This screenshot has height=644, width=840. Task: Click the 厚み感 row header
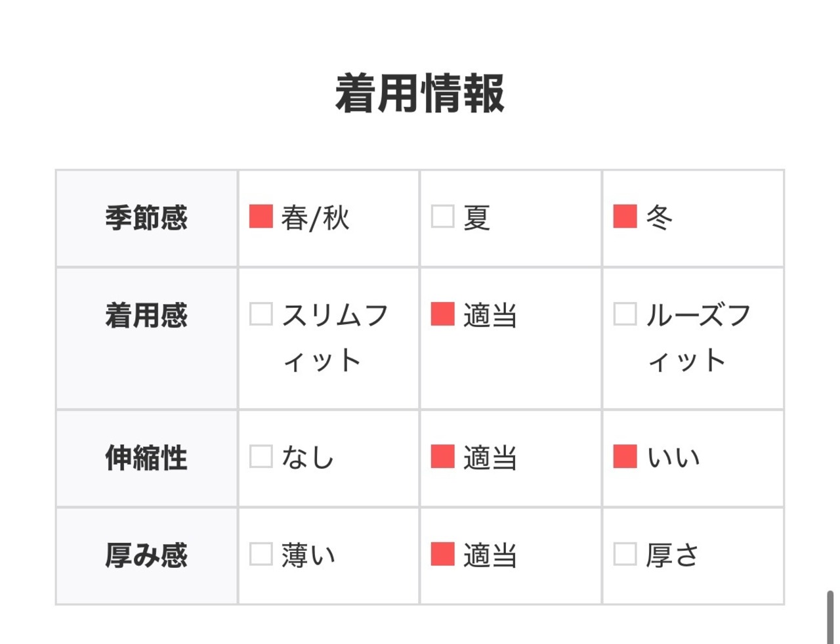tap(146, 555)
